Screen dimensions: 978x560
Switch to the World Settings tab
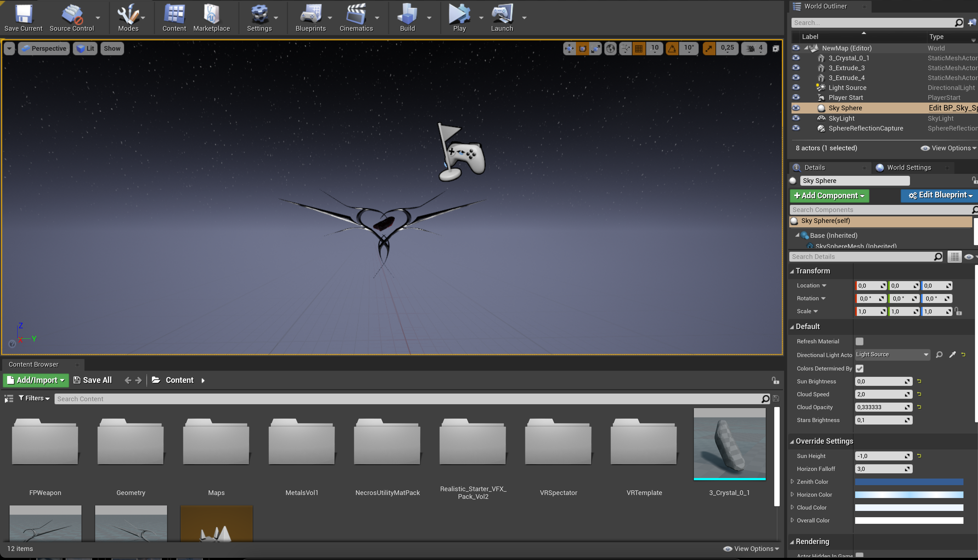click(908, 168)
